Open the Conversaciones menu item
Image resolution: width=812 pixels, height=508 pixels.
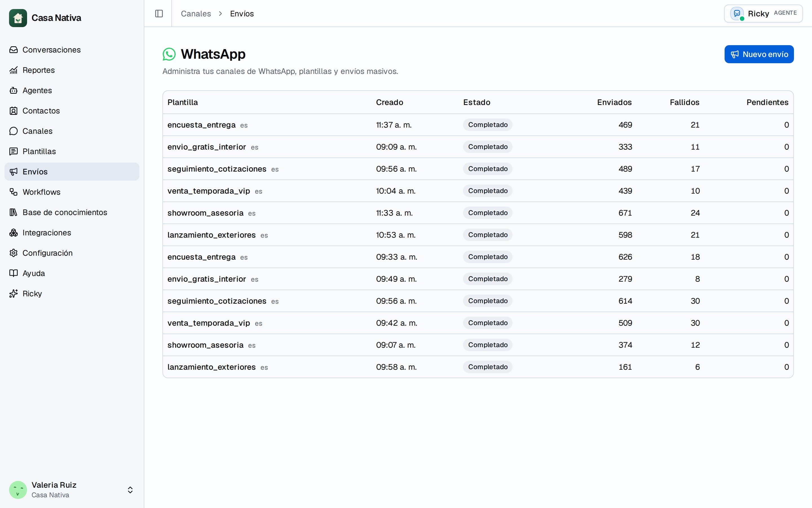(x=72, y=50)
